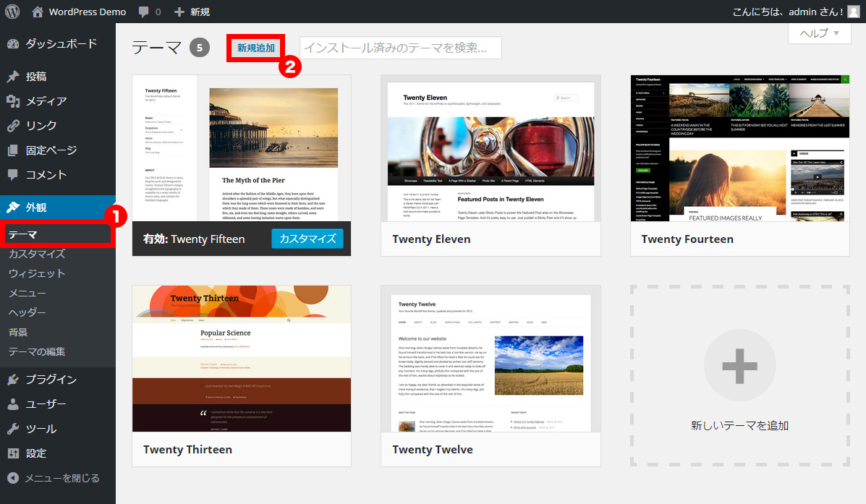Click the コメント speech bubble icon
866x504 pixels.
pos(13,175)
